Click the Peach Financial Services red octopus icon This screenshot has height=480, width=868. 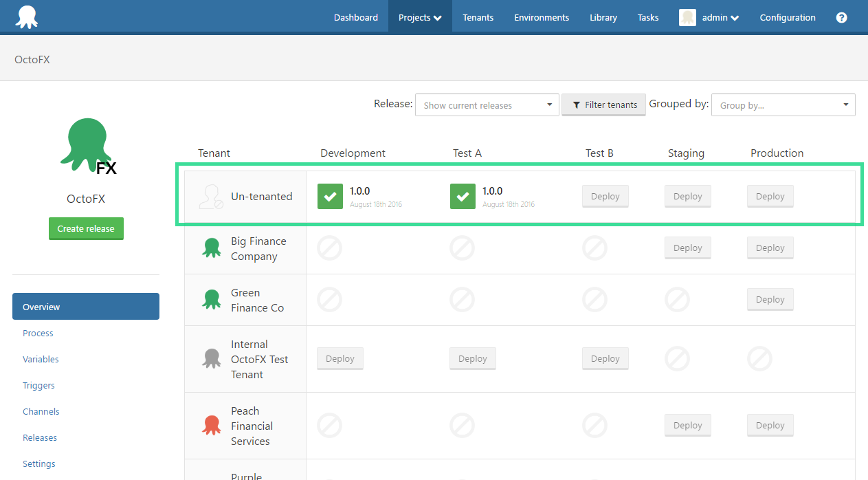(211, 425)
